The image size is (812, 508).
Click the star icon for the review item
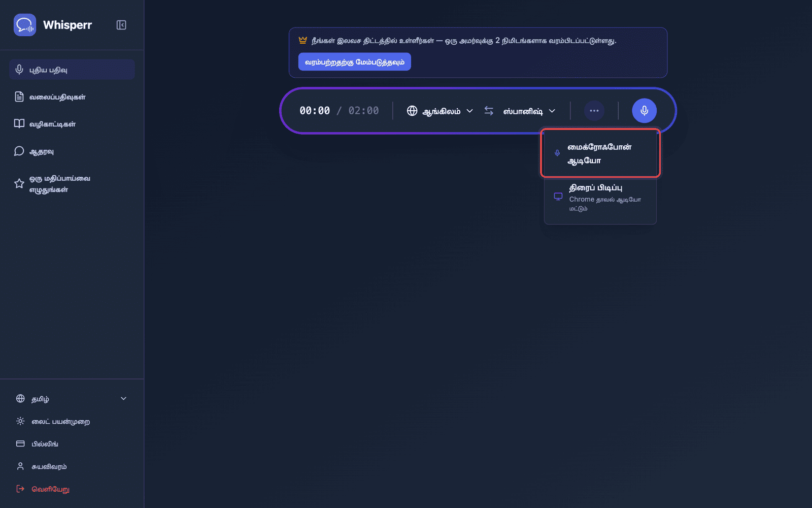pyautogui.click(x=19, y=183)
